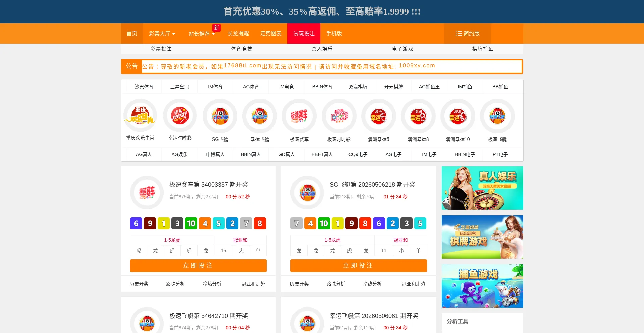Click the AG真人 link

144,154
